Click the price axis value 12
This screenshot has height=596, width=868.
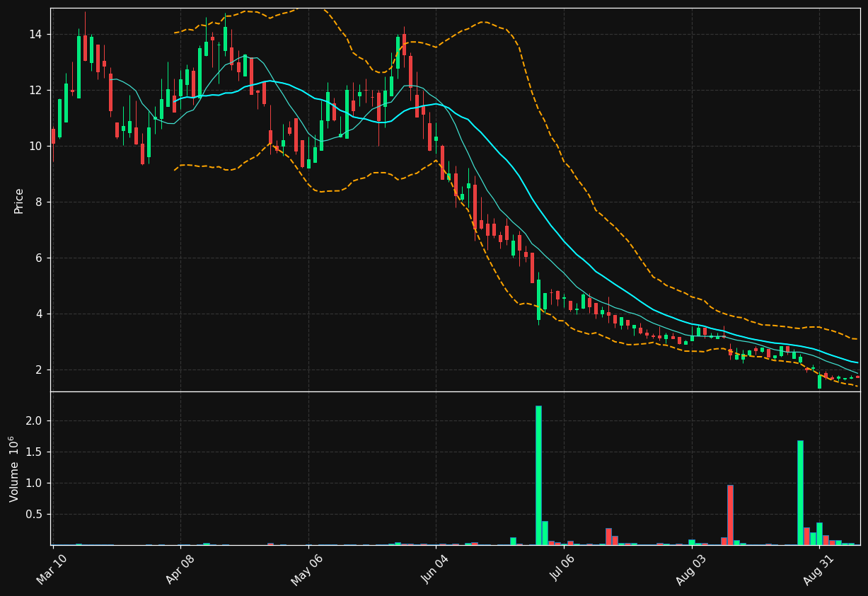[35, 91]
